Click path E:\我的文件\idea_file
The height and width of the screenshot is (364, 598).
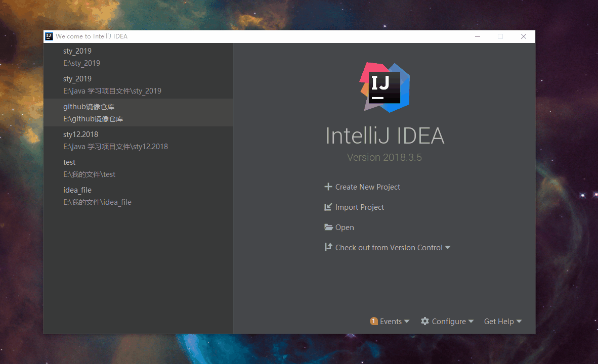[x=97, y=202]
